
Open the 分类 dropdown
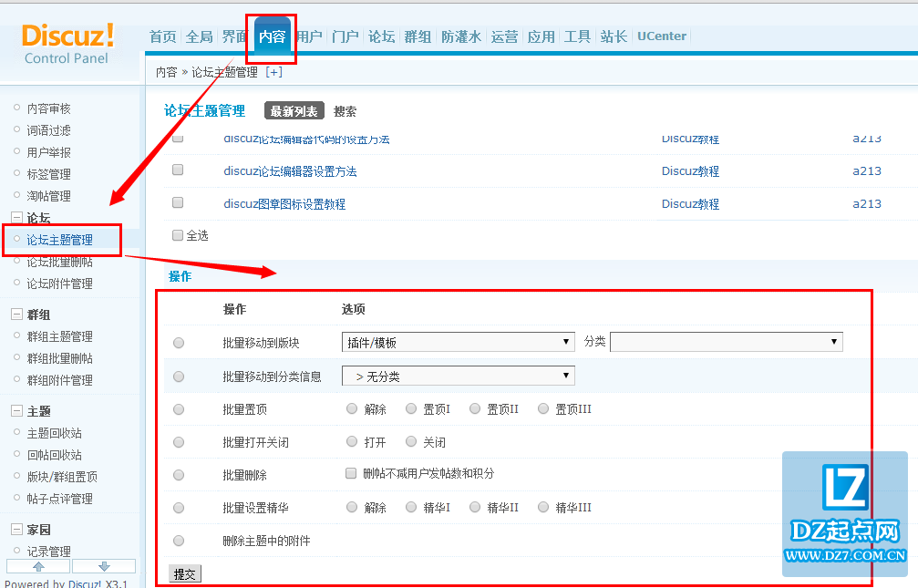coord(726,342)
